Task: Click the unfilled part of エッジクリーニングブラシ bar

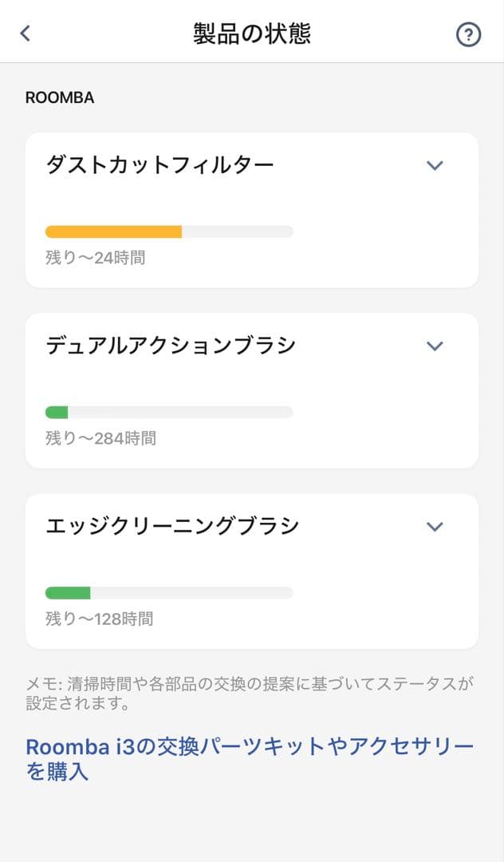Action: click(191, 593)
